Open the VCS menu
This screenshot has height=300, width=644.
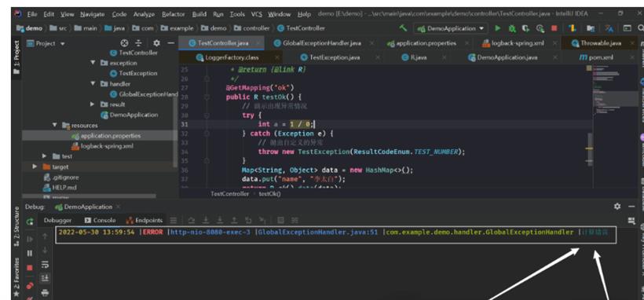(x=257, y=14)
